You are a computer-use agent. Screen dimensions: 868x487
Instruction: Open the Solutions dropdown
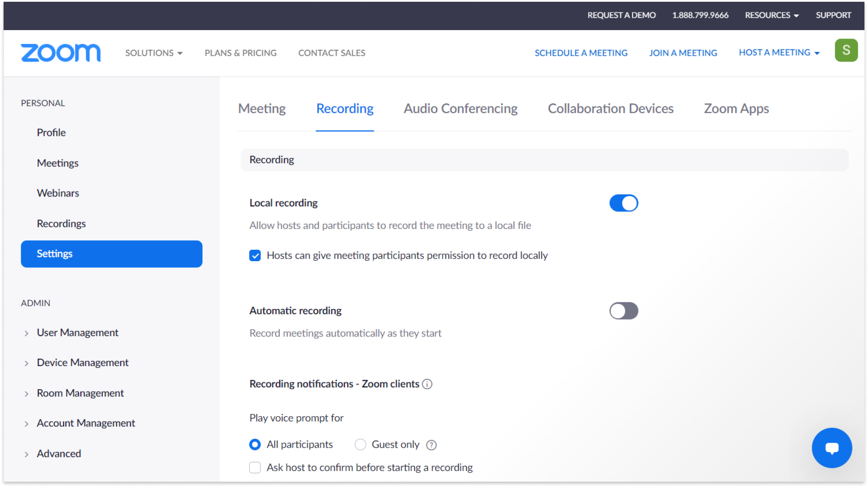pyautogui.click(x=154, y=53)
